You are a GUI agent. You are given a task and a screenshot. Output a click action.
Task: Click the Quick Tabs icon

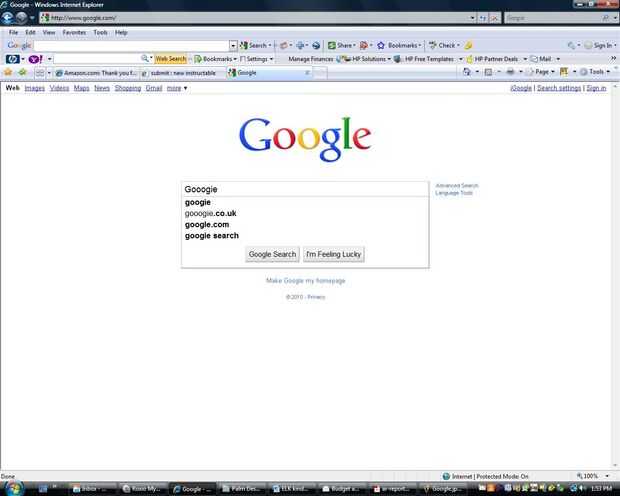coord(40,73)
